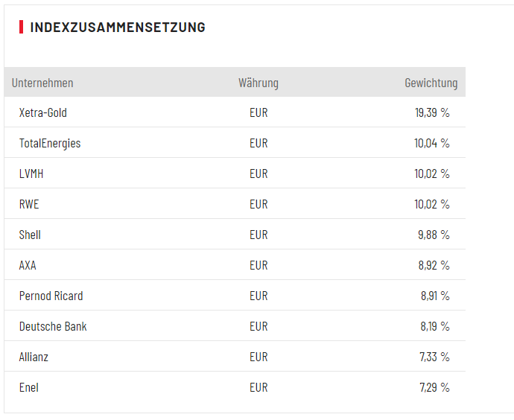Click the Währung column header
Image resolution: width=514 pixels, height=420 pixels.
click(x=258, y=83)
